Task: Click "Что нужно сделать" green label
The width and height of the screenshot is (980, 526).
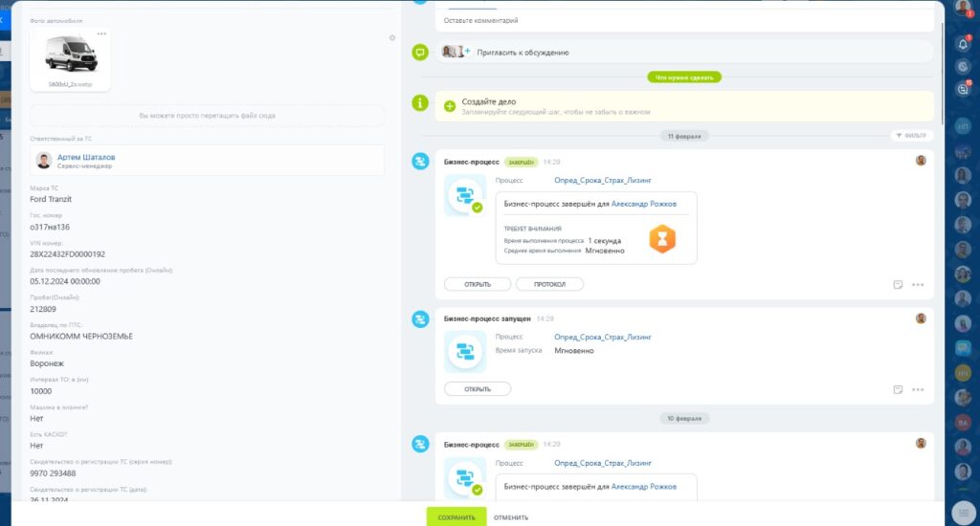Action: pos(684,77)
